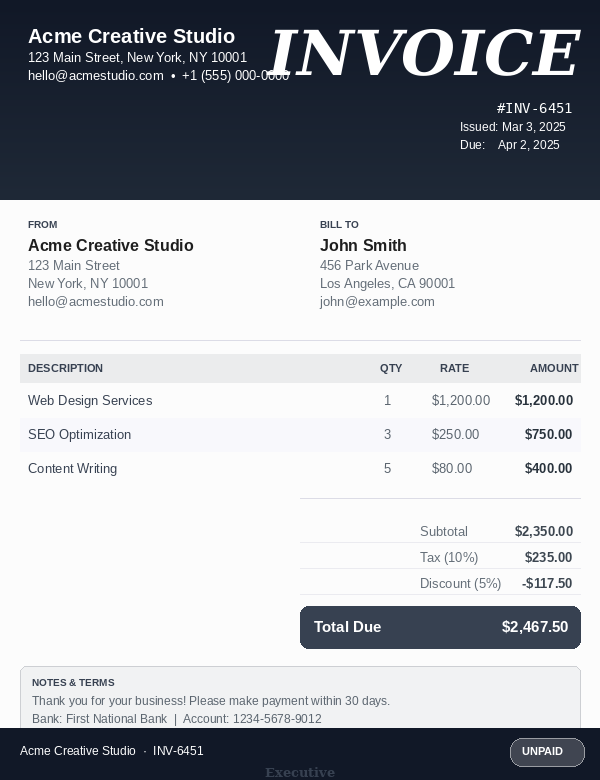600x780 pixels.
Task: Click the $2,467.50 total amount
Action: pyautogui.click(x=535, y=627)
